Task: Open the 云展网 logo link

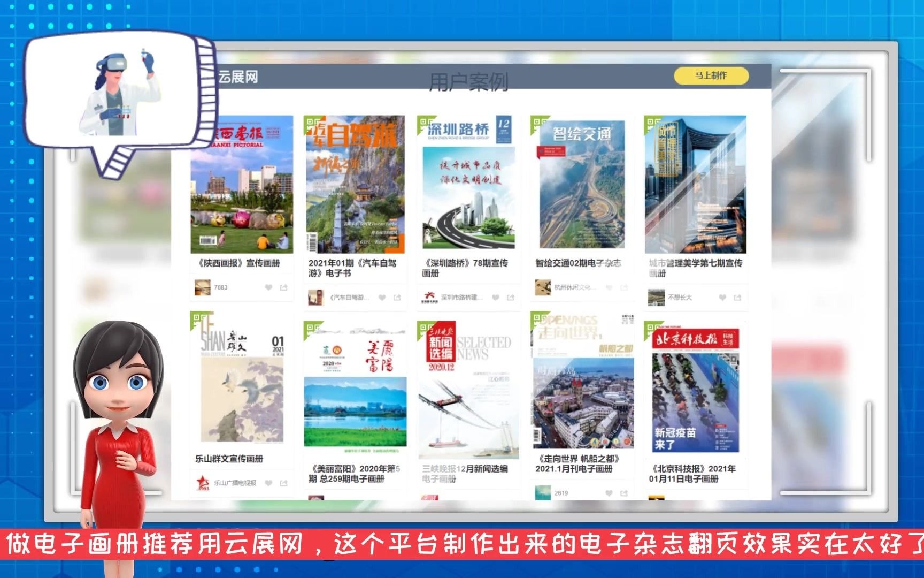Action: click(238, 77)
